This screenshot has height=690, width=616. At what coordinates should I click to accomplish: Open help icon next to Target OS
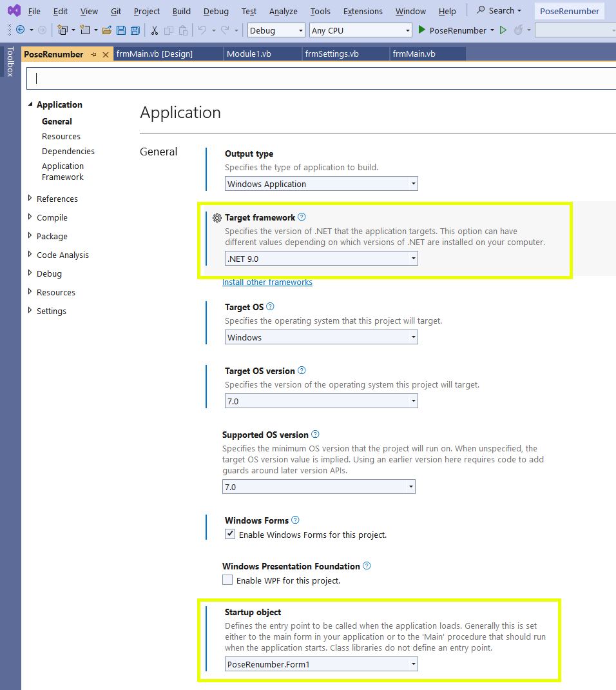tap(270, 306)
